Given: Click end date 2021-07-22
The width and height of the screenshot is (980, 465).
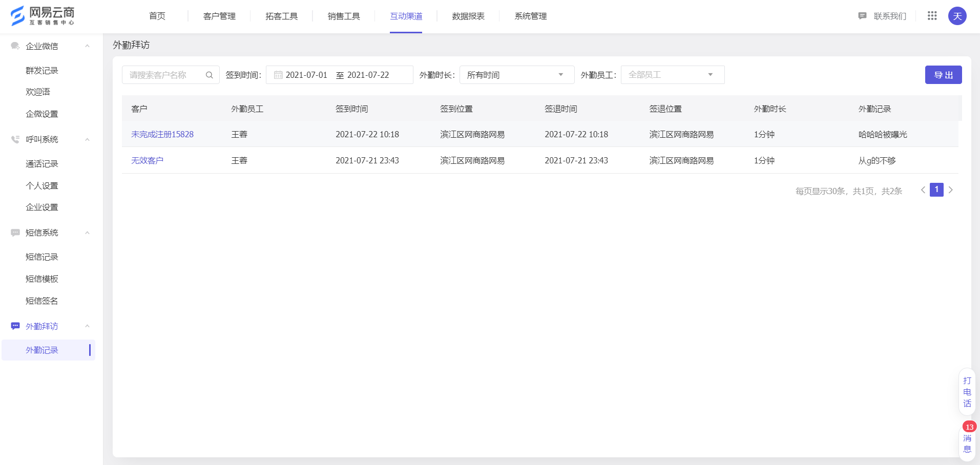Looking at the screenshot, I should (368, 75).
